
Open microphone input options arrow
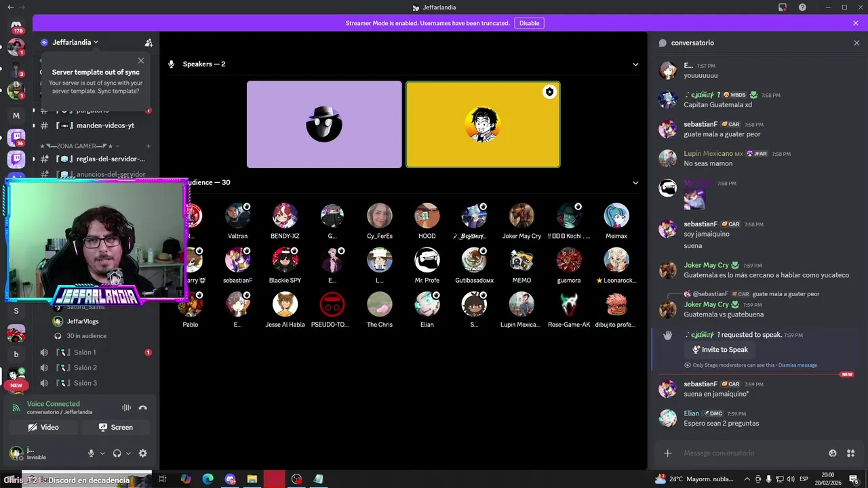pyautogui.click(x=102, y=453)
